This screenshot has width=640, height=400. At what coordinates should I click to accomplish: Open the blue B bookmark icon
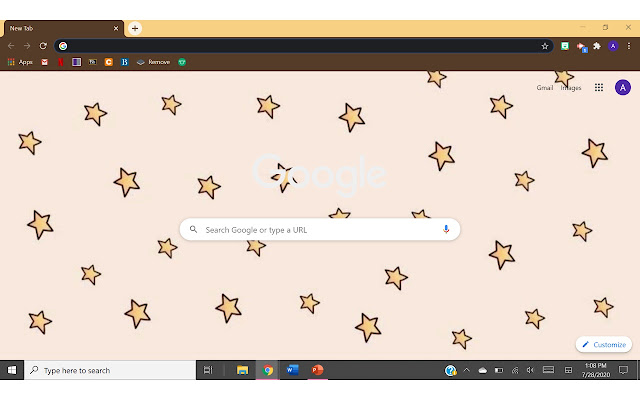click(x=124, y=62)
